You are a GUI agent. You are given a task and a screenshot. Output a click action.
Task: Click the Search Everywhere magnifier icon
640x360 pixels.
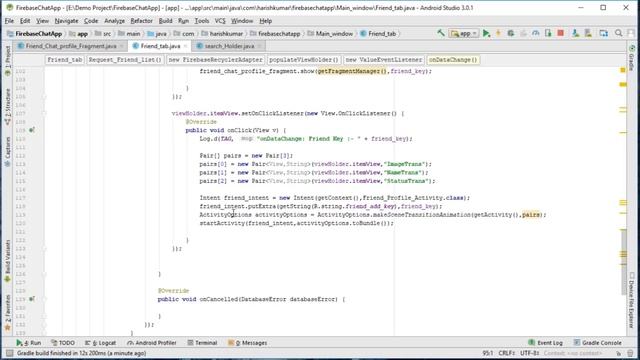point(618,33)
